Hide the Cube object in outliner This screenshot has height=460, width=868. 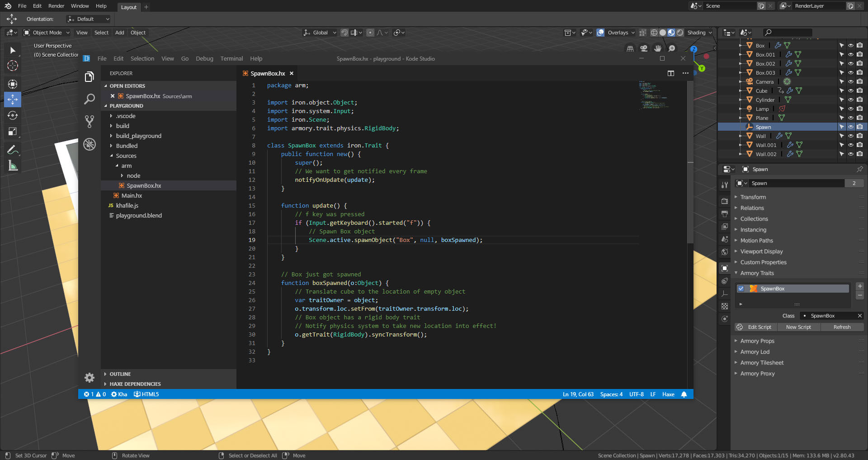click(850, 91)
